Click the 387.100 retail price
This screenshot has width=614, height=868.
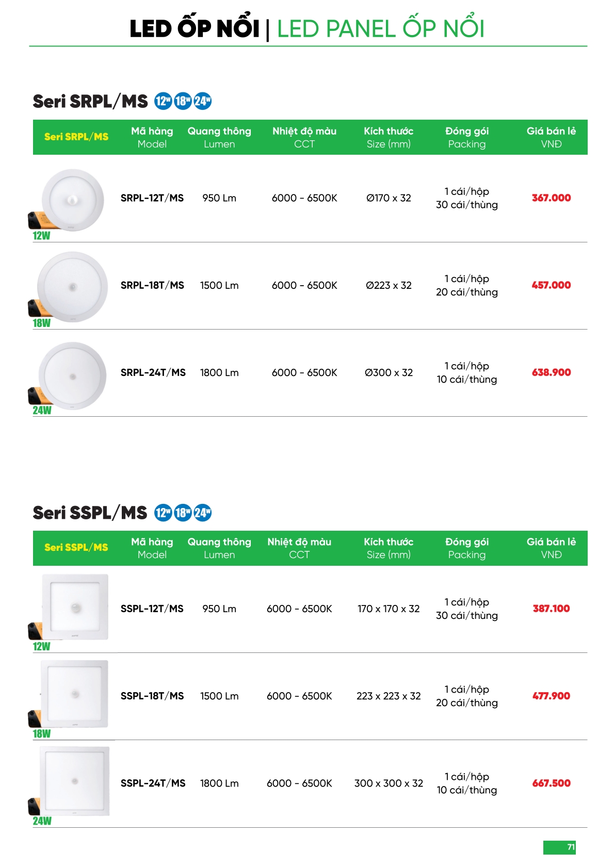point(551,609)
